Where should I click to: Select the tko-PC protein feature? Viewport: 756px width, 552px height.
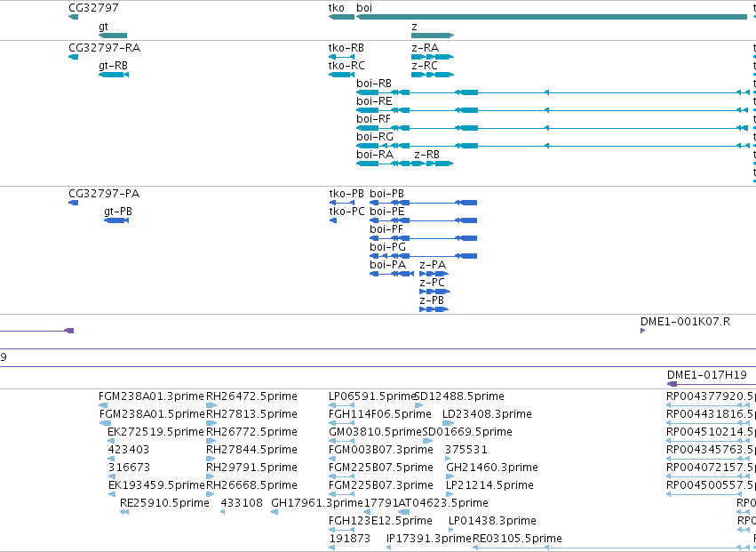click(x=332, y=220)
